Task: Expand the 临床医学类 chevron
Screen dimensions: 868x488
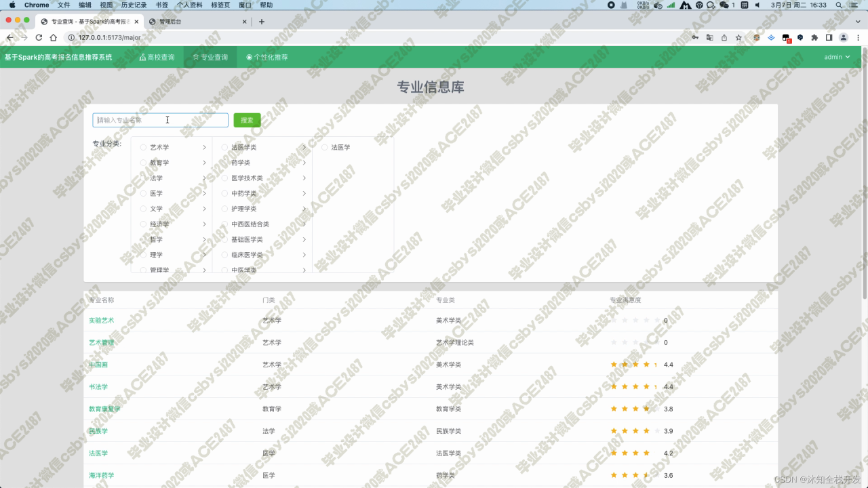Action: tap(304, 255)
